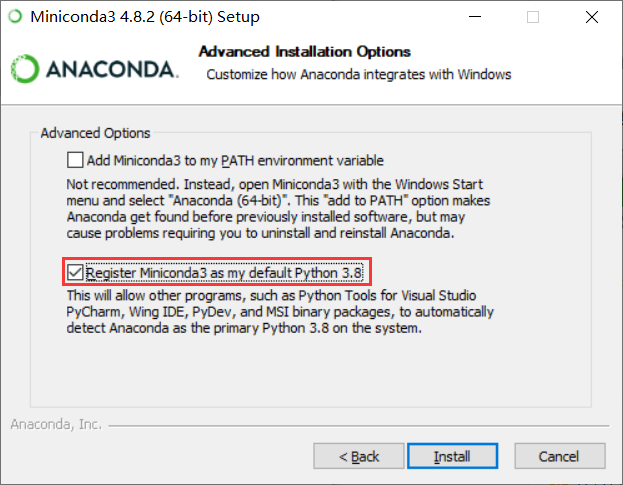The height and width of the screenshot is (485, 623).
Task: Click the Customize how Anaconda integrates subtitle
Action: point(358,74)
